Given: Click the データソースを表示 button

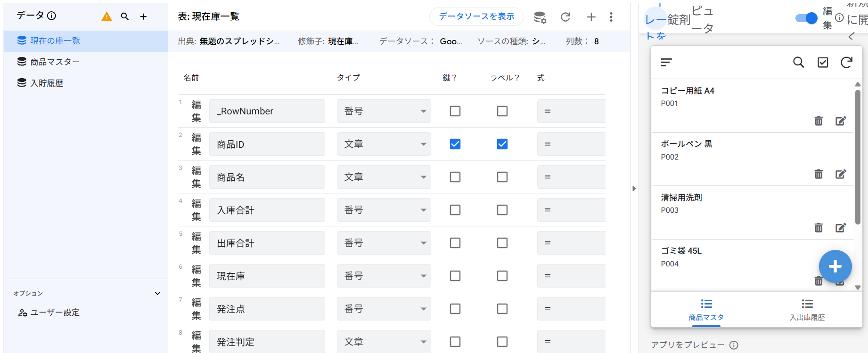Looking at the screenshot, I should pyautogui.click(x=476, y=16).
